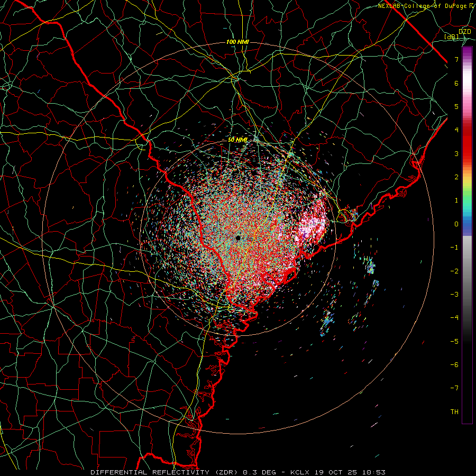Click the -2 dB label on the color scale

point(454,271)
